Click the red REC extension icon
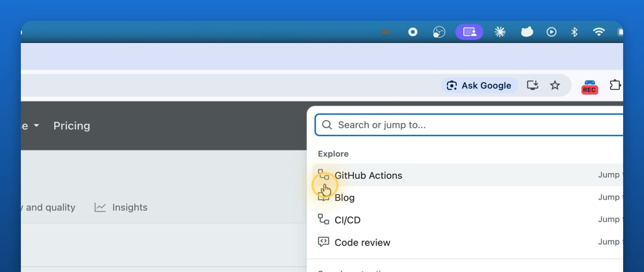 590,87
